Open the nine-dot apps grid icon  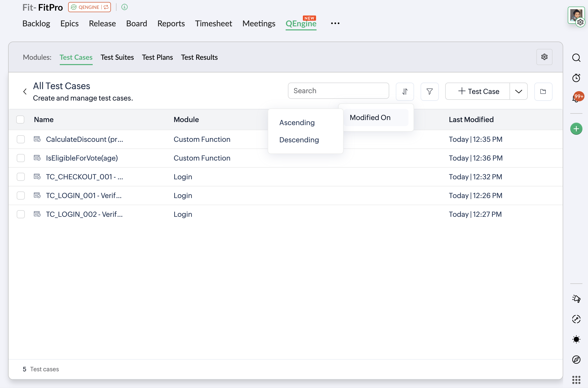(576, 380)
